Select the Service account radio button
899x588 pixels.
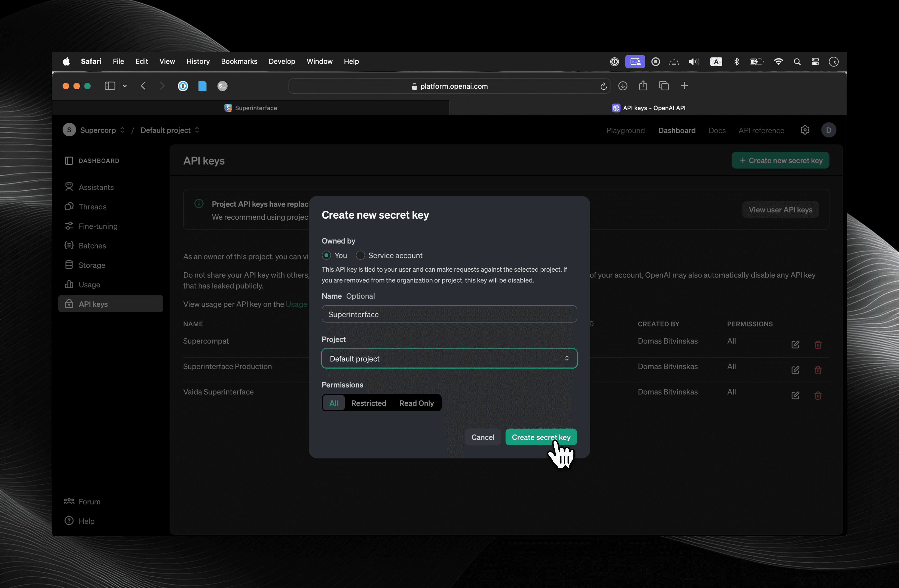[360, 255]
